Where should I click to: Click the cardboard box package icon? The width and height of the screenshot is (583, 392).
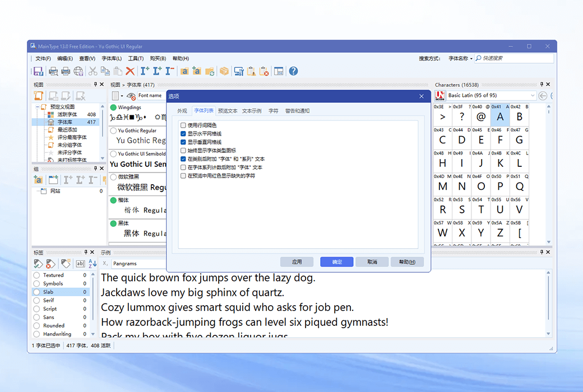coord(224,71)
